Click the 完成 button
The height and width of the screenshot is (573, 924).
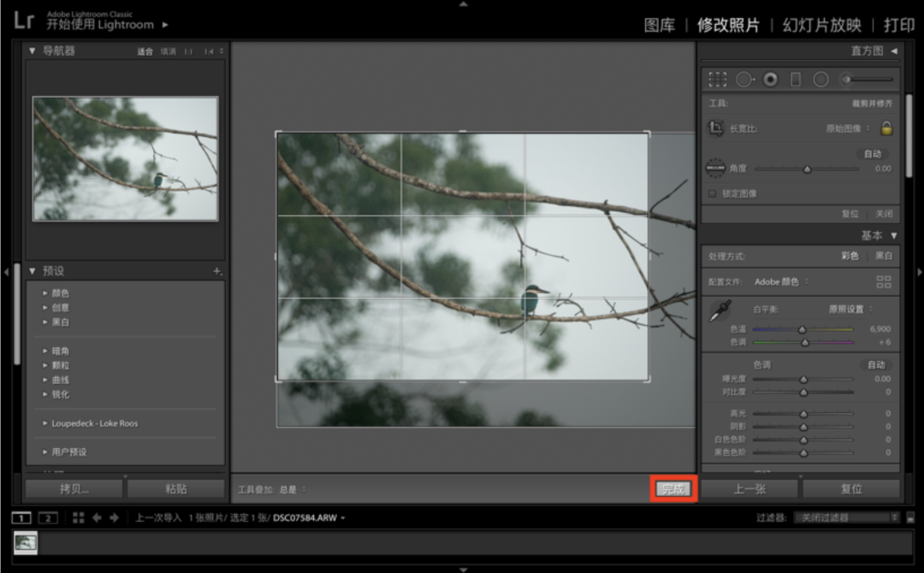pos(673,489)
